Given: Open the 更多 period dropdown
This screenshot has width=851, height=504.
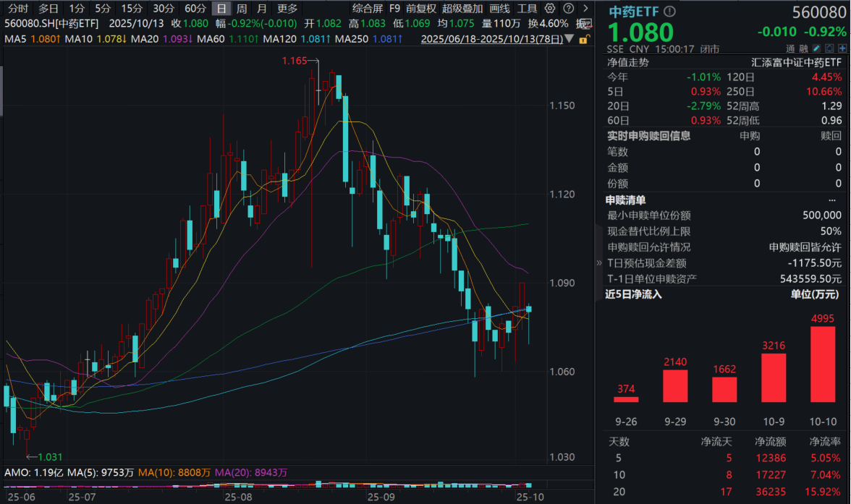Looking at the screenshot, I should [285, 9].
